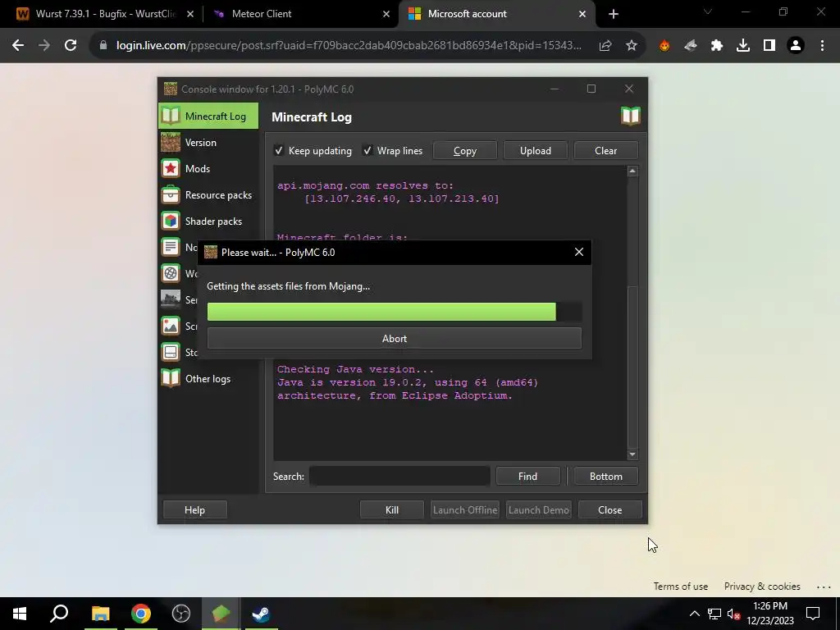Toggle the Wrap lines checkbox

[x=367, y=151]
